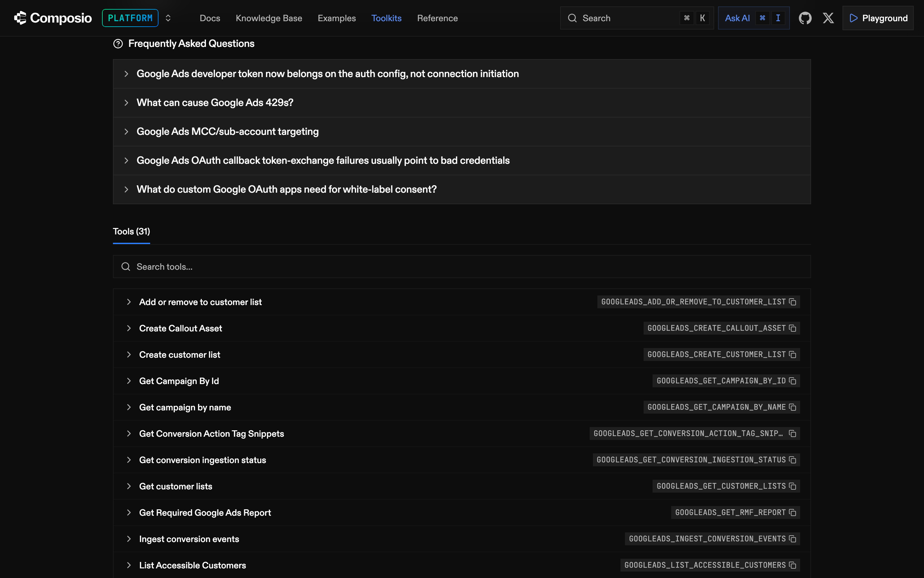This screenshot has width=924, height=578.
Task: Expand the 'Create Callout Asset' tool
Action: pos(462,328)
